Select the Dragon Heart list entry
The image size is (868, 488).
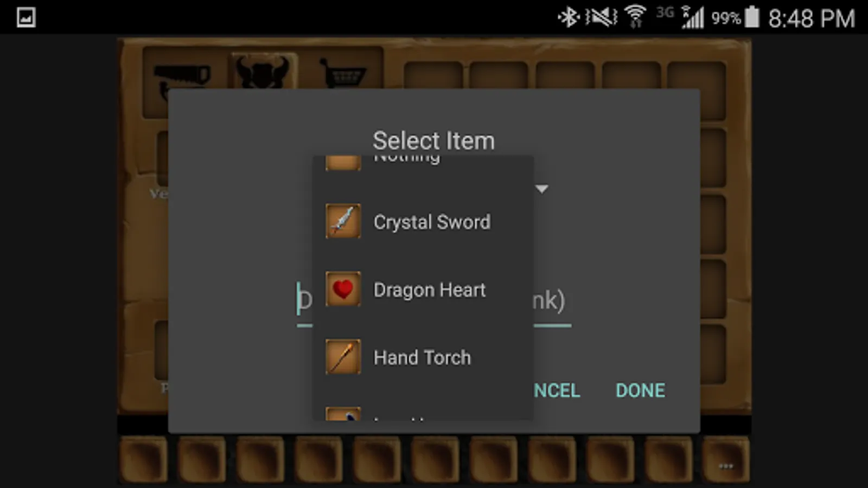[423, 289]
